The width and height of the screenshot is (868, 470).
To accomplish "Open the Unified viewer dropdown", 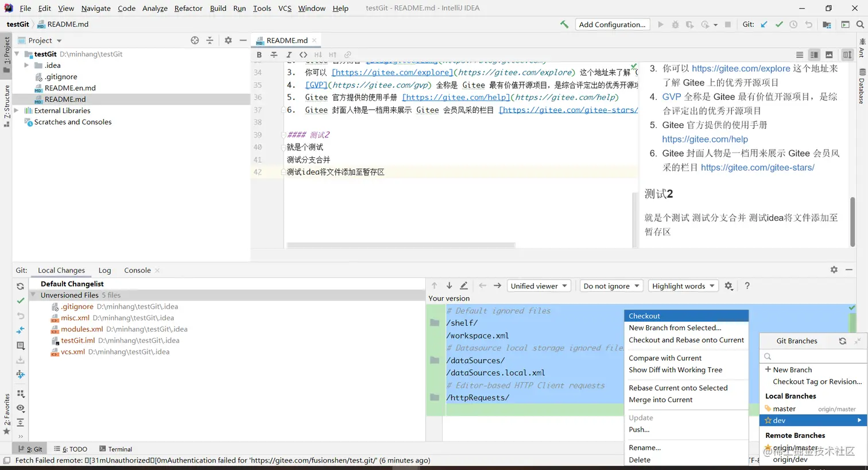I will coord(539,286).
